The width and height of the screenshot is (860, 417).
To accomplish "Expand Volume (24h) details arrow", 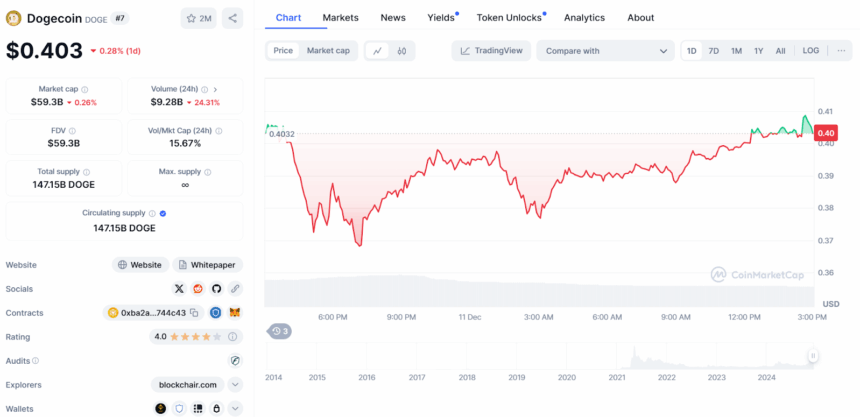I will (216, 89).
